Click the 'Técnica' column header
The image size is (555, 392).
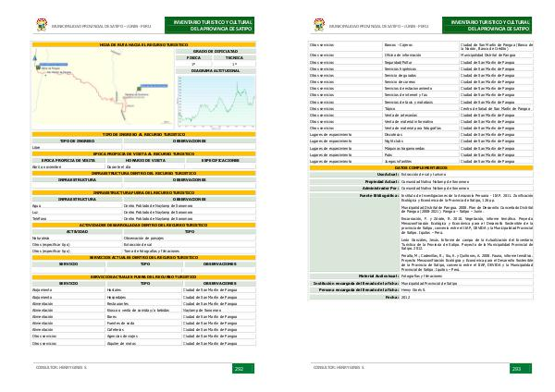[x=234, y=57]
